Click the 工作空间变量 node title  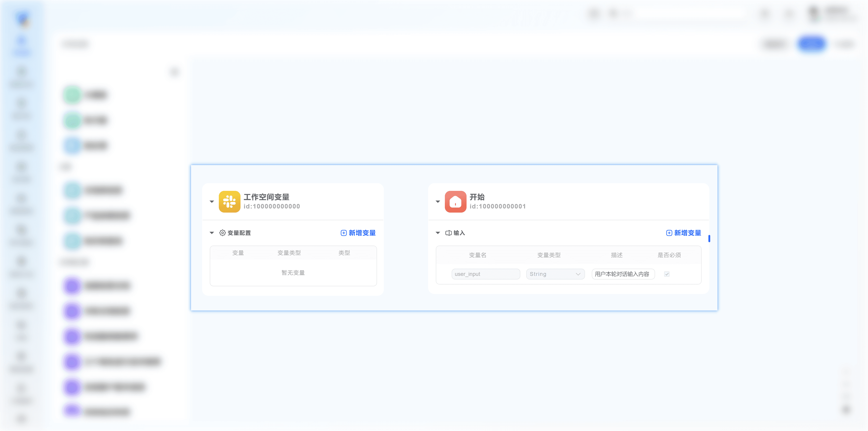click(266, 197)
